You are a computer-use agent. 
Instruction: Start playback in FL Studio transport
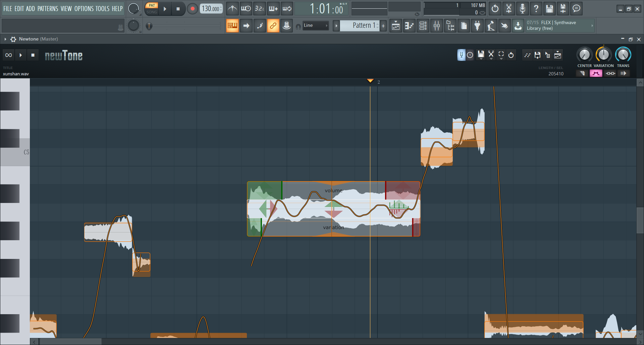tap(165, 9)
